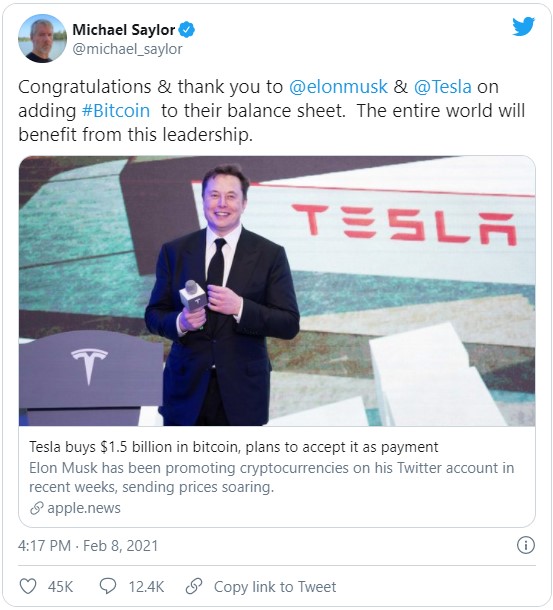Click the copy link chain icon
The image size is (553, 610).
pos(194,586)
